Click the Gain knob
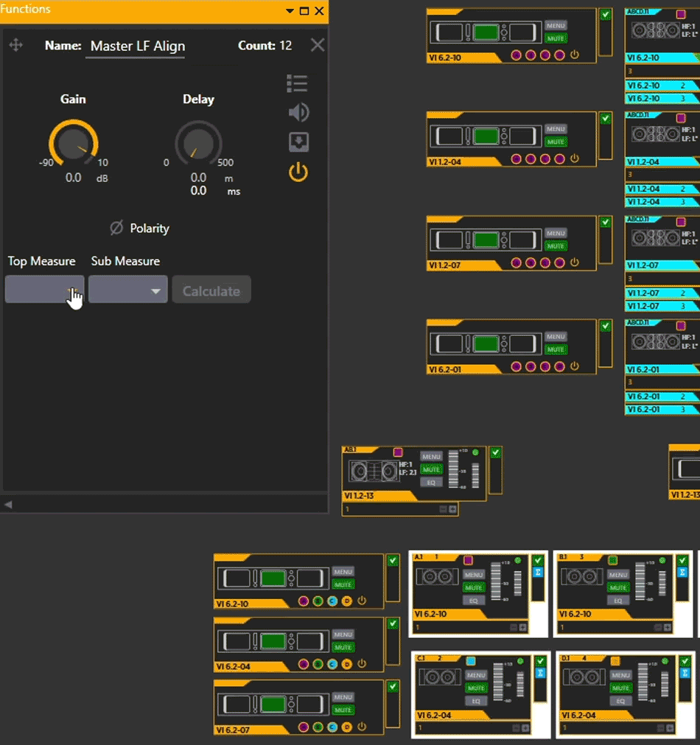The height and width of the screenshot is (745, 700). (73, 144)
